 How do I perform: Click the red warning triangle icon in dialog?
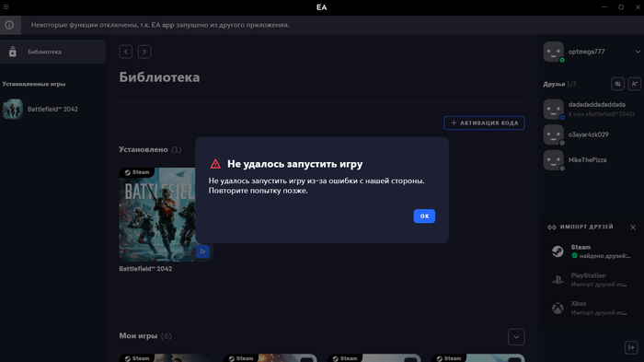click(x=215, y=164)
